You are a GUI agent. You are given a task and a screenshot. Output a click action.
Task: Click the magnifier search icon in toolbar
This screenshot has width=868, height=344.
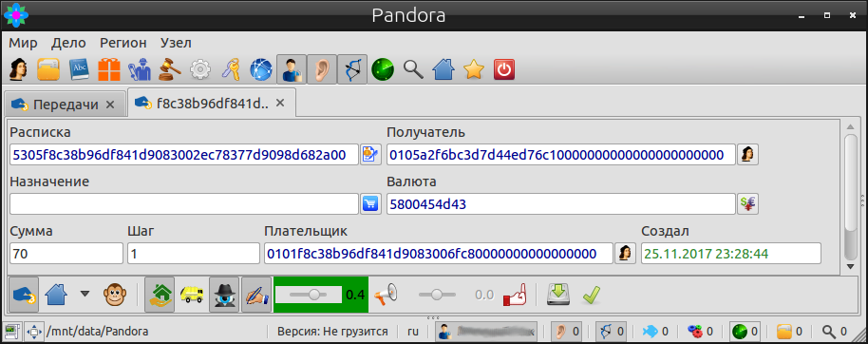[413, 69]
